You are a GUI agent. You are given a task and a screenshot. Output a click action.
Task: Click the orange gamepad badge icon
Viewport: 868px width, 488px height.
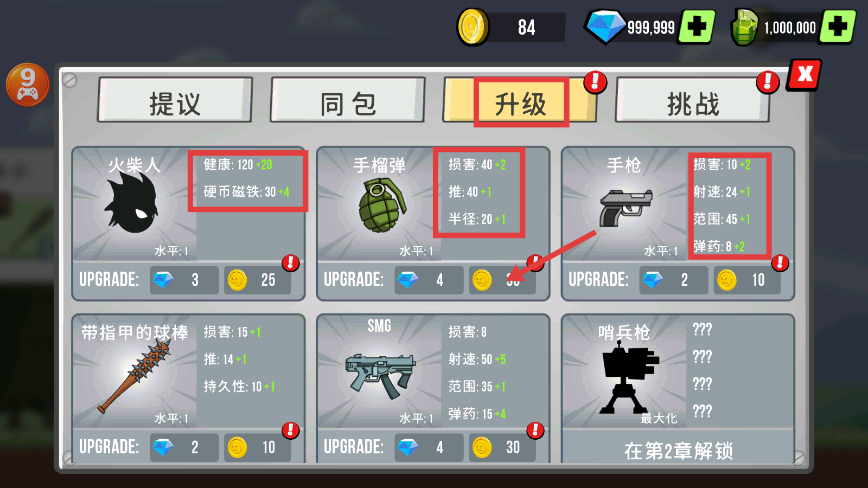click(x=27, y=85)
